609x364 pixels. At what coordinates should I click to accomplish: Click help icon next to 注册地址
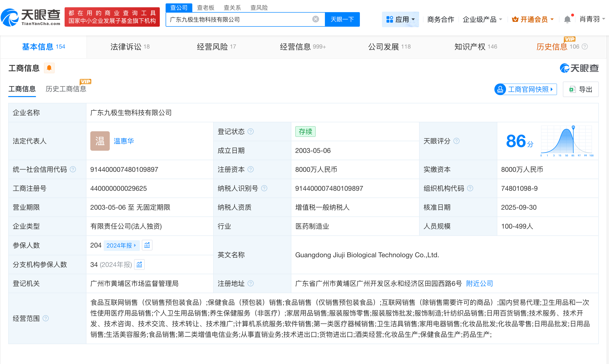click(x=251, y=283)
